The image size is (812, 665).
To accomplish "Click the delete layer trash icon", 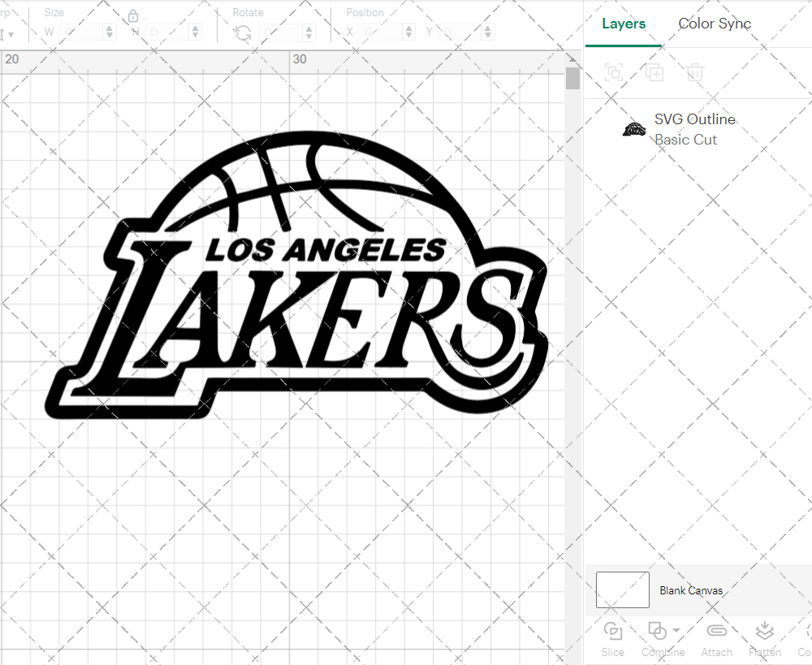I will point(694,72).
